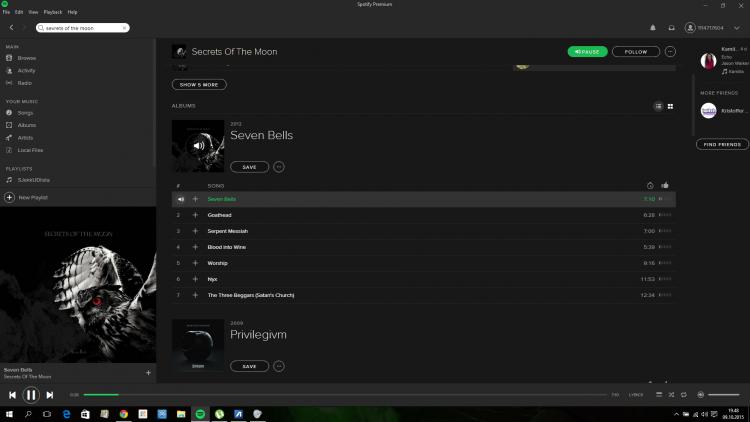The height and width of the screenshot is (422, 750).
Task: Create a New Playlist with the plus
Action: point(10,197)
